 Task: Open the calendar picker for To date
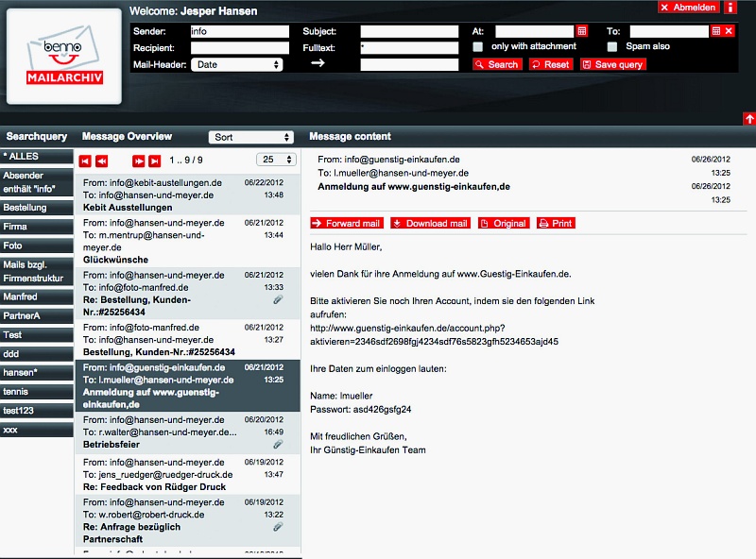click(x=716, y=31)
